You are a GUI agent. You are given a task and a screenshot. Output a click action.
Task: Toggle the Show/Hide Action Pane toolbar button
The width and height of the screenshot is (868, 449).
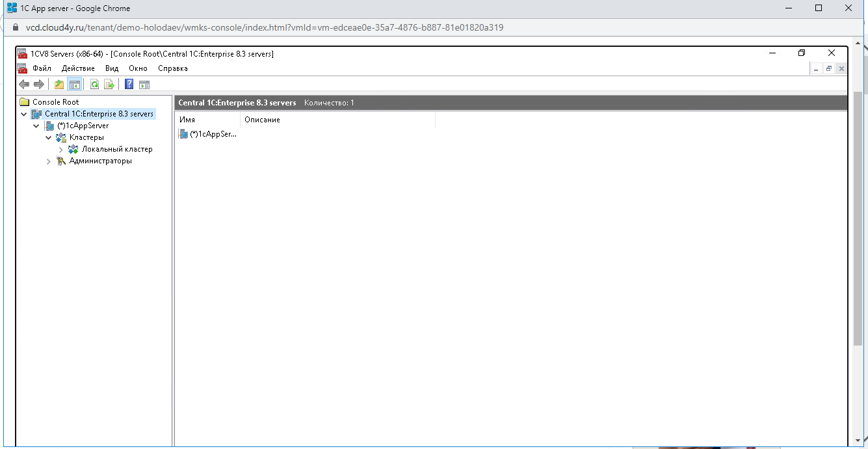[x=144, y=84]
